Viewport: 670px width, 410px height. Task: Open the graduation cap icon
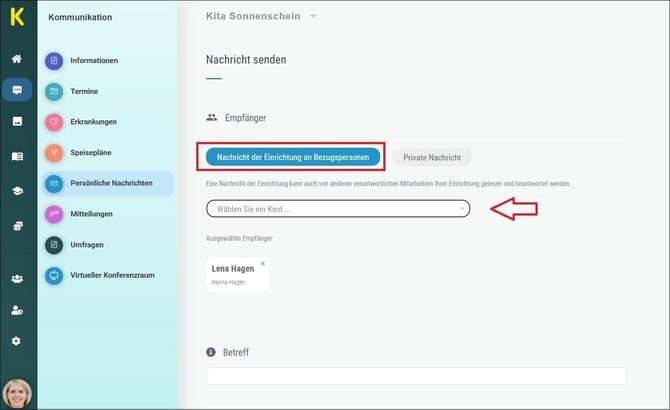17,190
